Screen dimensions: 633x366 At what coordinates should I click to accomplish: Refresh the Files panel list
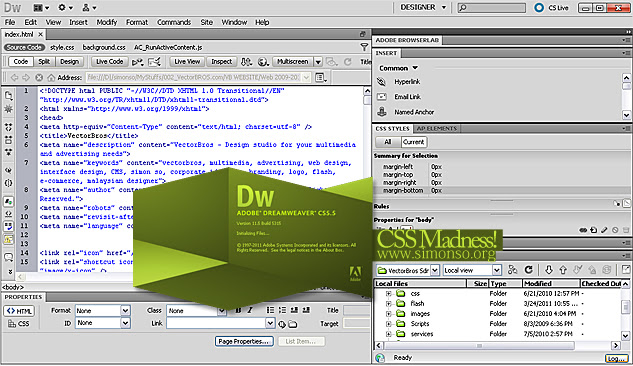(x=528, y=270)
